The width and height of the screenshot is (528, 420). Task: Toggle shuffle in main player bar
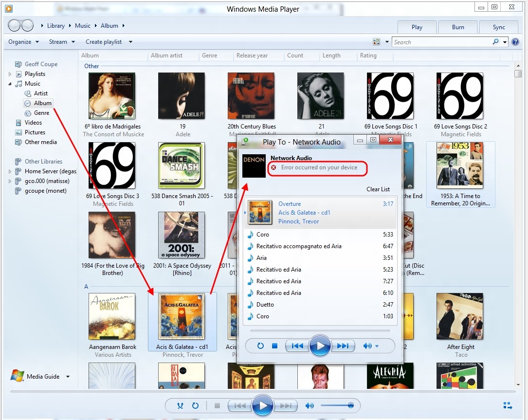[x=180, y=405]
